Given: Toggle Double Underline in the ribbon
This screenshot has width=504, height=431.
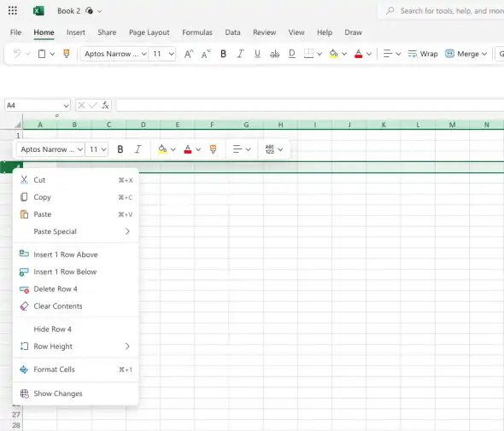Looking at the screenshot, I should pyautogui.click(x=292, y=54).
